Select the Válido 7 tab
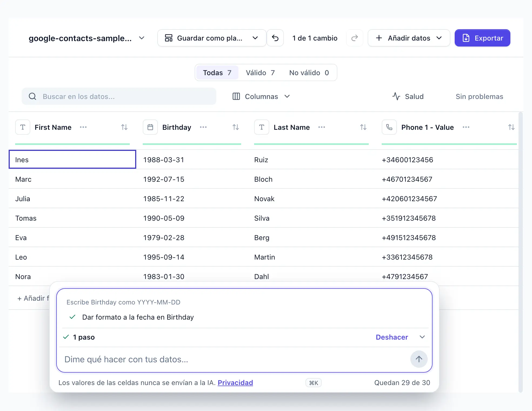Screen dimensions: 532x411 click(260, 72)
